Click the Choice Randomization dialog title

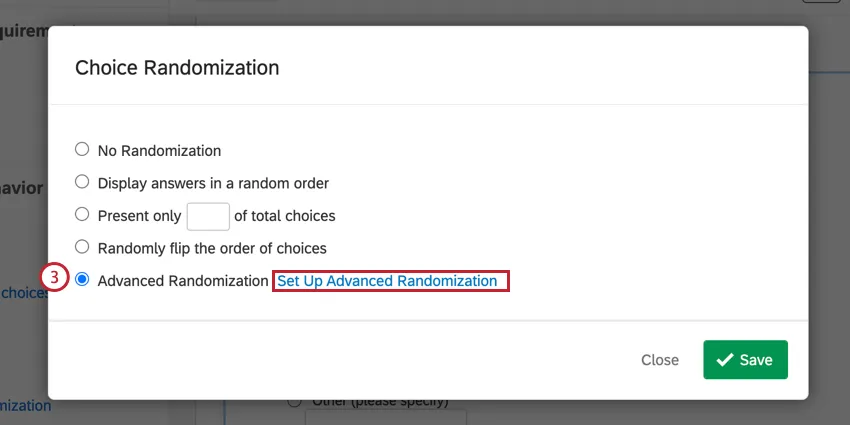[177, 68]
